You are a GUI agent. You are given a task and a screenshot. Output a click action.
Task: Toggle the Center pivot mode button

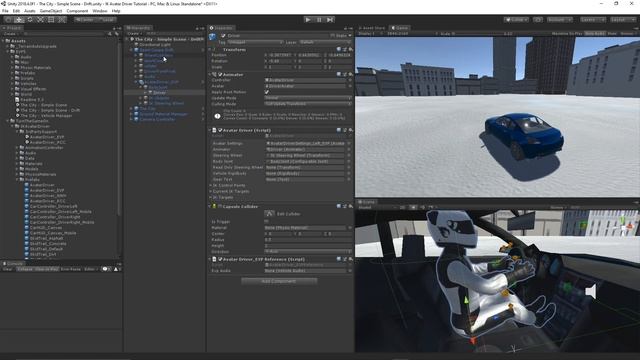tap(84, 20)
